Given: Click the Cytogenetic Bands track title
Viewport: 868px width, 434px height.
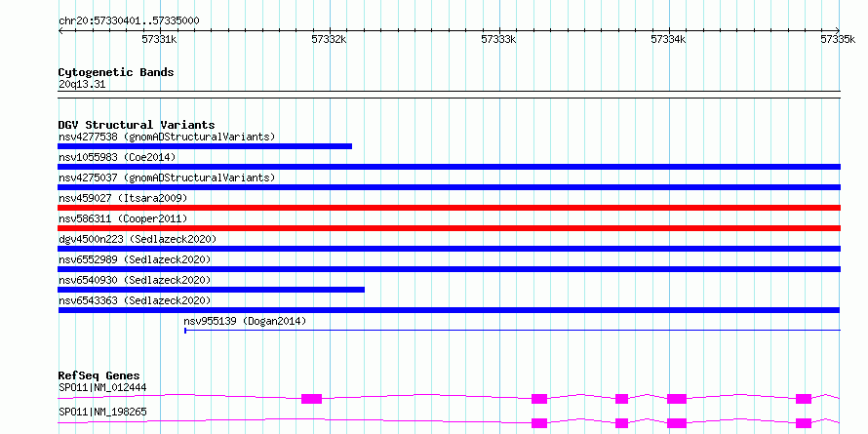Looking at the screenshot, I should (116, 72).
